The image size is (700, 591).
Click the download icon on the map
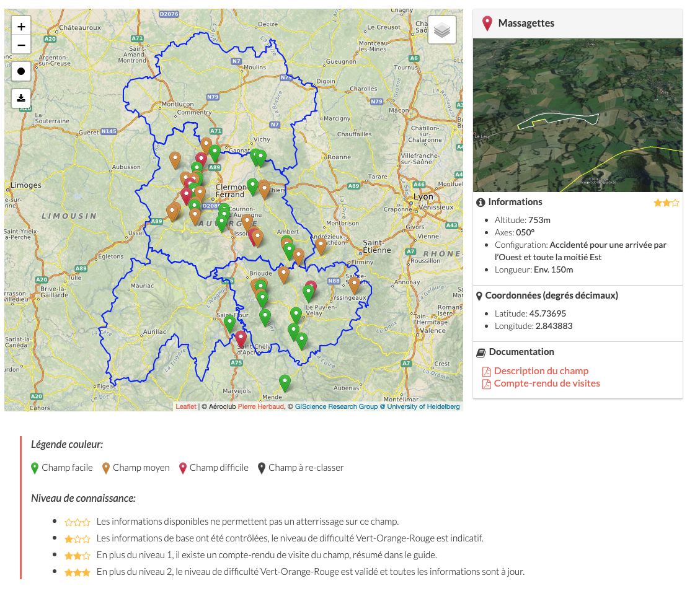(x=21, y=98)
